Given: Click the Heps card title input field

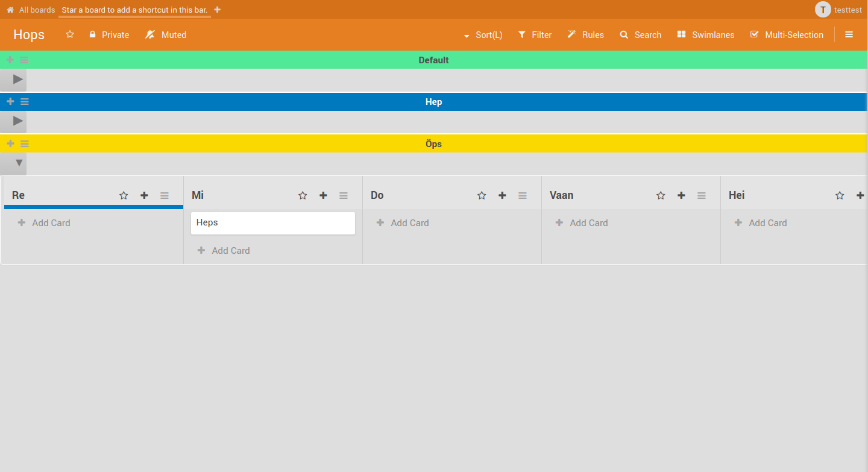Looking at the screenshot, I should pyautogui.click(x=272, y=222).
